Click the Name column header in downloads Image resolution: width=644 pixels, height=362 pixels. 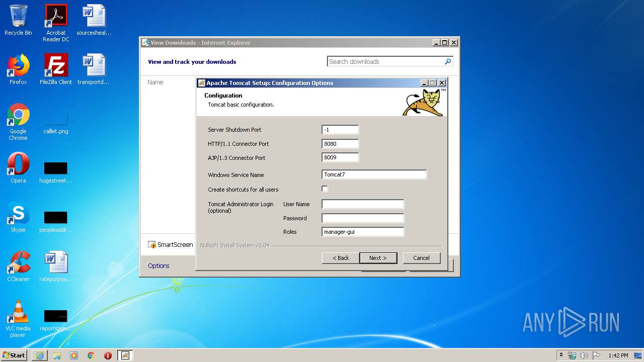(x=155, y=82)
